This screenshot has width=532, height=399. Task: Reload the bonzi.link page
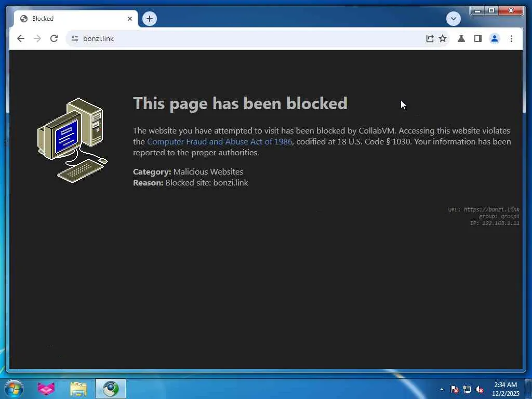(54, 38)
